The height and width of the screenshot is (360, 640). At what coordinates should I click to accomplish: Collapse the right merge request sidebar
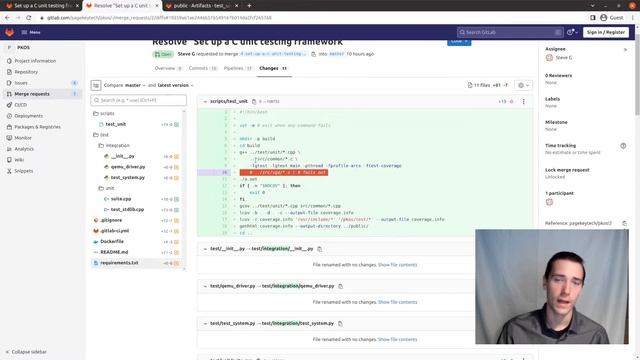(625, 50)
